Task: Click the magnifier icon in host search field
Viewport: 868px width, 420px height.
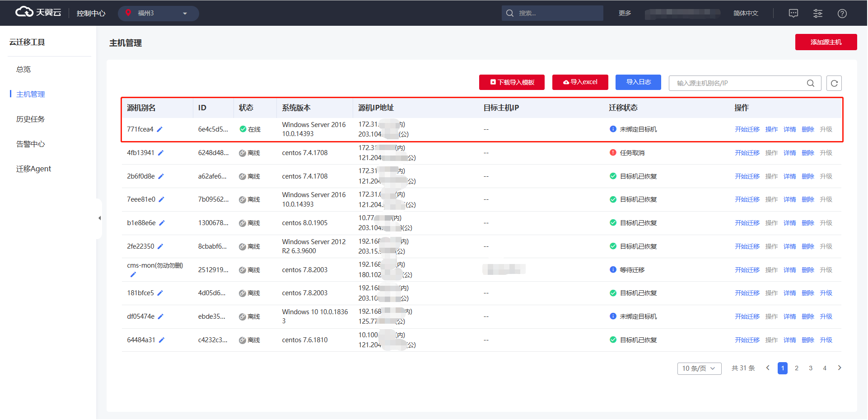Action: point(811,83)
